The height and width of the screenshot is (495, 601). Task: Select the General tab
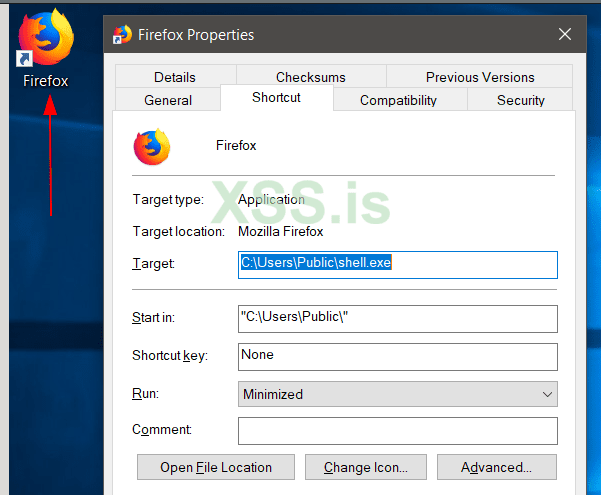(x=168, y=100)
